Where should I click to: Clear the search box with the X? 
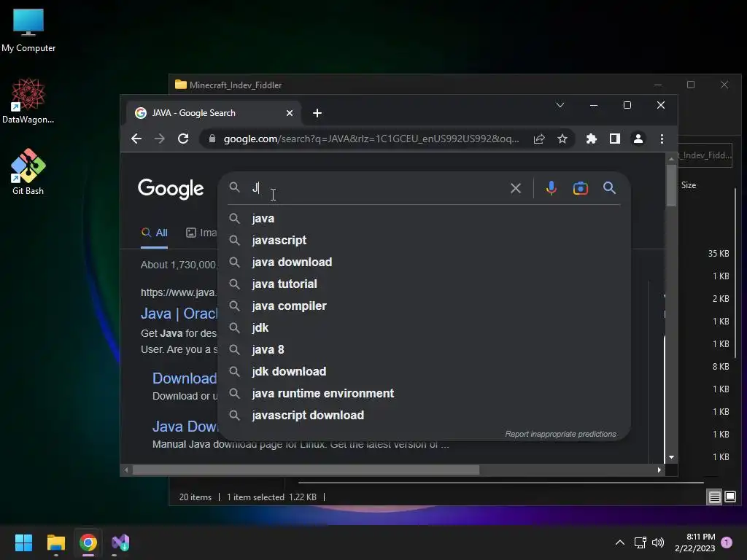click(516, 188)
